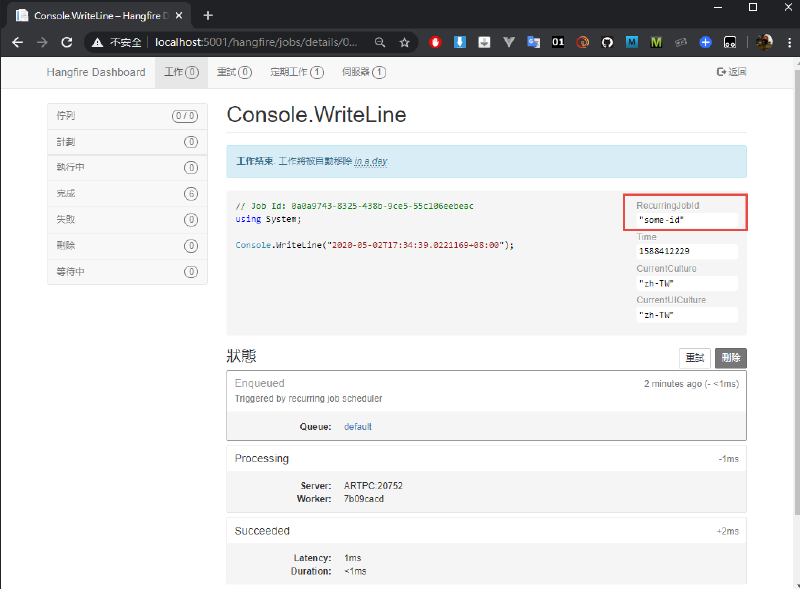Image resolution: width=800 pixels, height=589 pixels.
Task: Click the Google Translate extension icon
Action: pyautogui.click(x=533, y=43)
